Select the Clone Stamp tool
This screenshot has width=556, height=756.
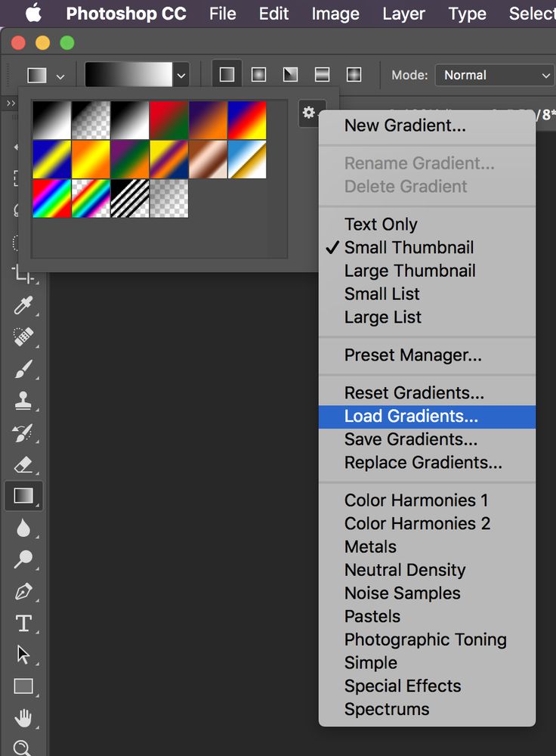(23, 401)
